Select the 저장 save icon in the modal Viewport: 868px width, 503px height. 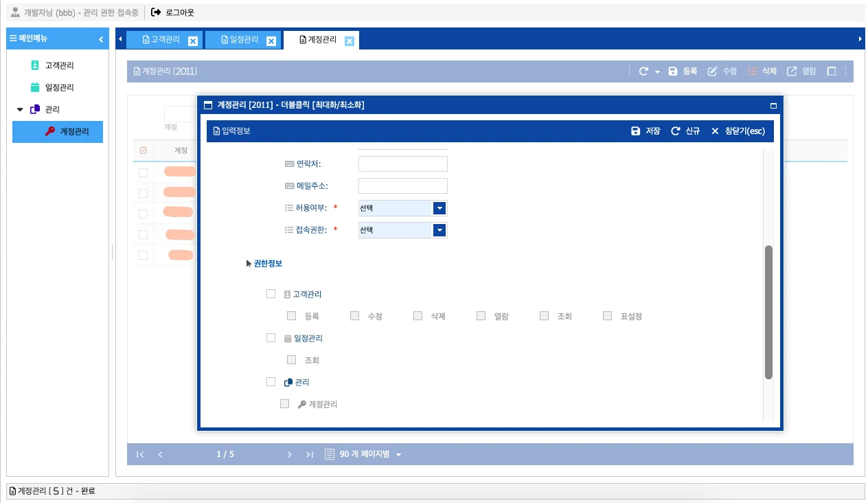pyautogui.click(x=636, y=131)
